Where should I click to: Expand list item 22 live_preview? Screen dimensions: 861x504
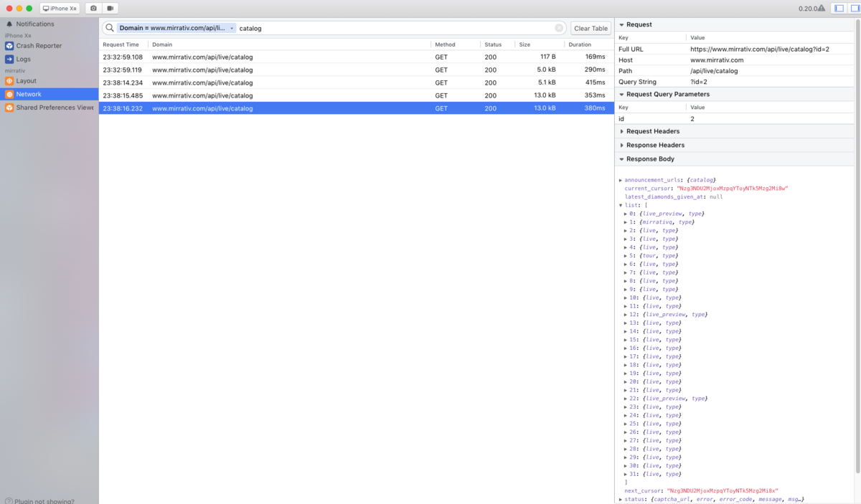[626, 399]
